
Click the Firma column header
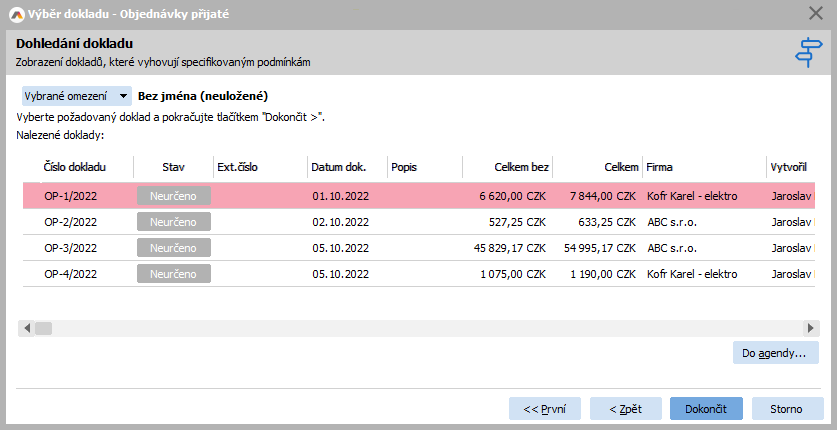coord(660,166)
